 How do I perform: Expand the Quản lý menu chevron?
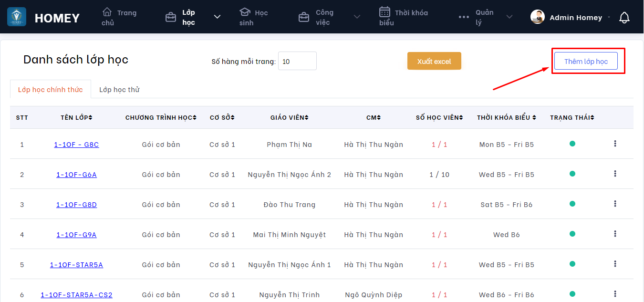point(509,17)
